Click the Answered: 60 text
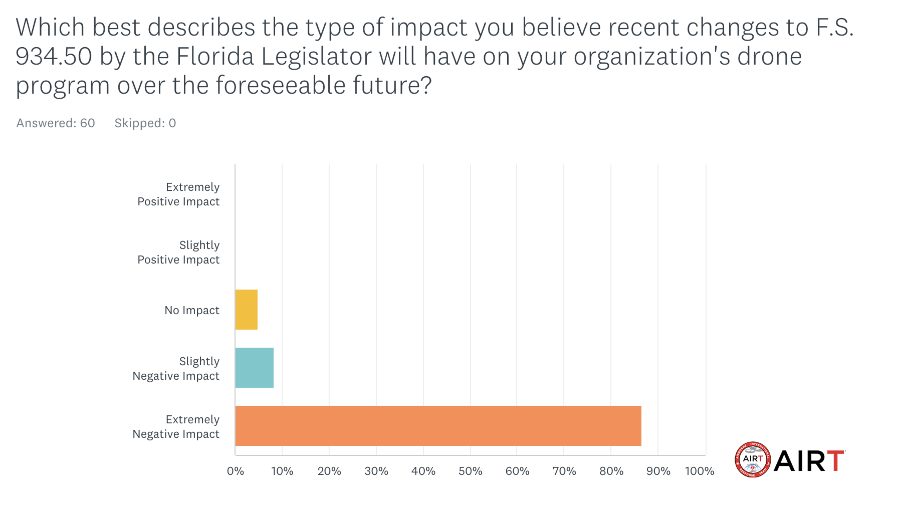This screenshot has height=506, width=900. point(56,123)
